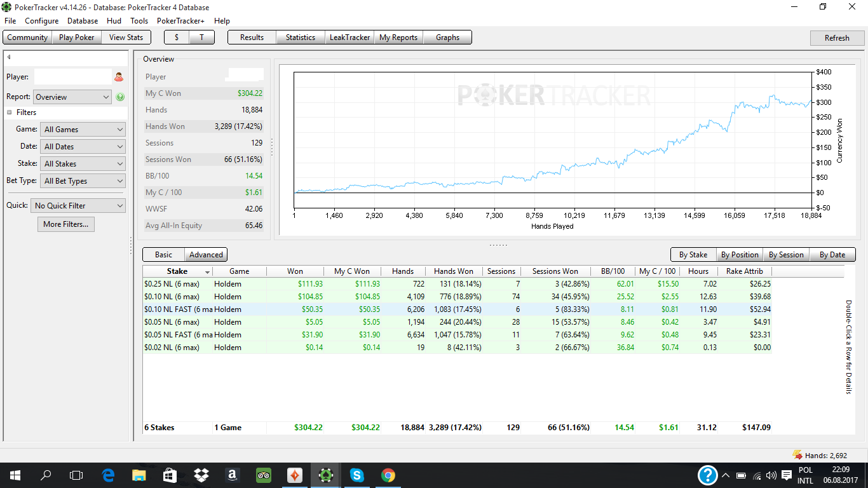Click the player selection icon beside Player field
This screenshot has width=868, height=488.
tap(118, 78)
